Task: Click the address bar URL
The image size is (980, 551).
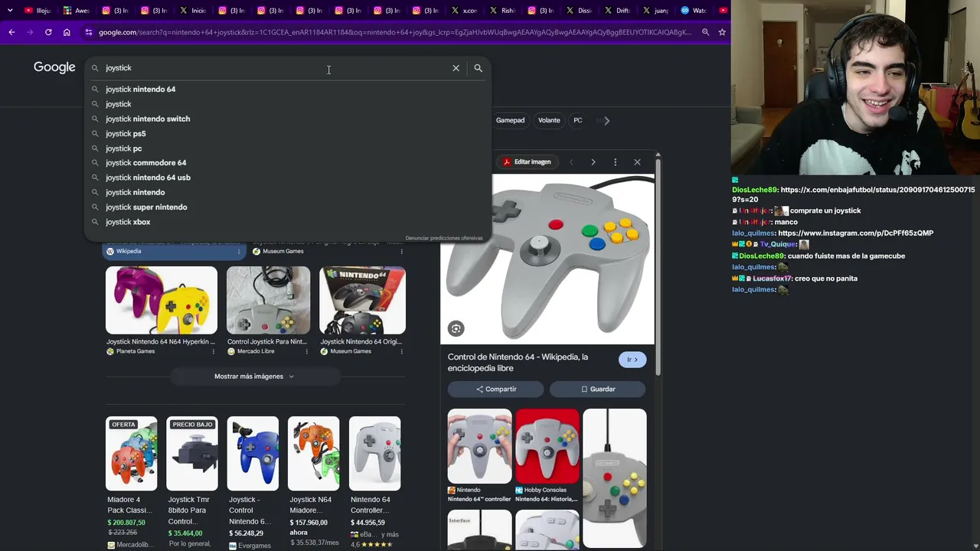Action: (394, 32)
